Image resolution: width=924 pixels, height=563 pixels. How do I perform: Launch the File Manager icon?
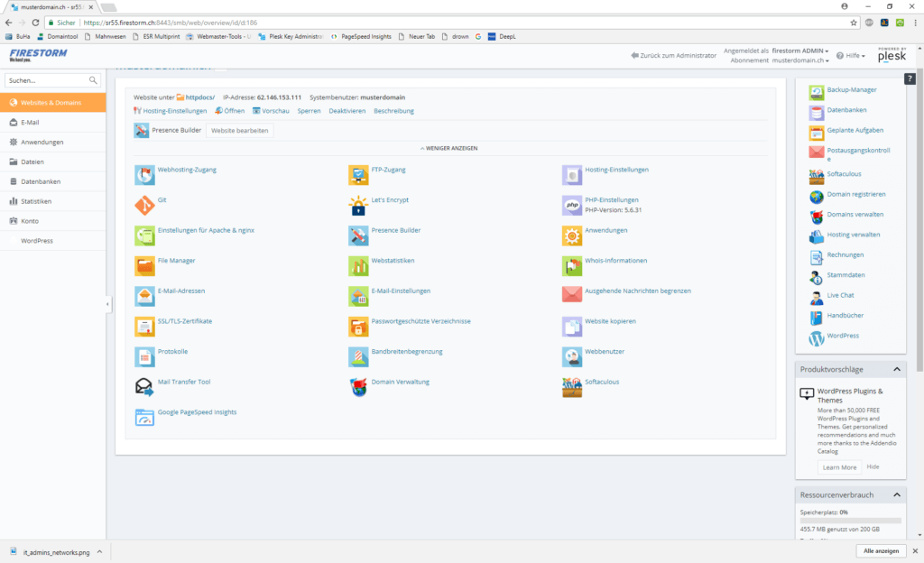click(x=146, y=266)
